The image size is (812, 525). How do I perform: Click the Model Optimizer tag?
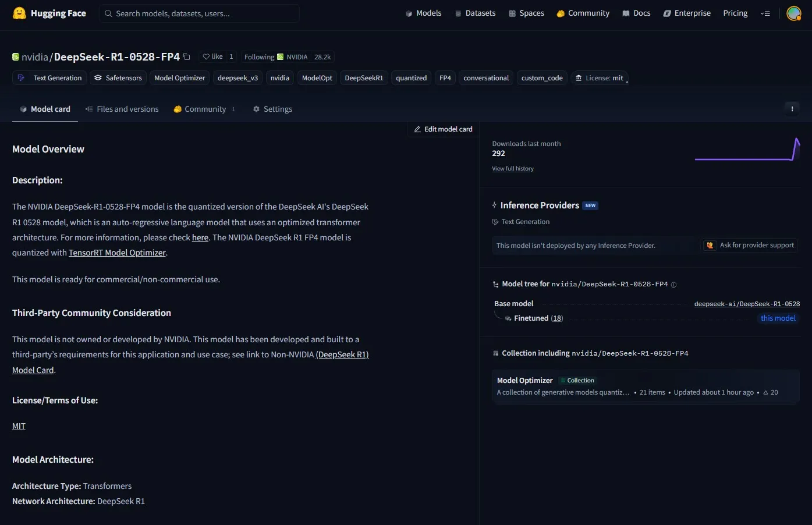tap(180, 78)
